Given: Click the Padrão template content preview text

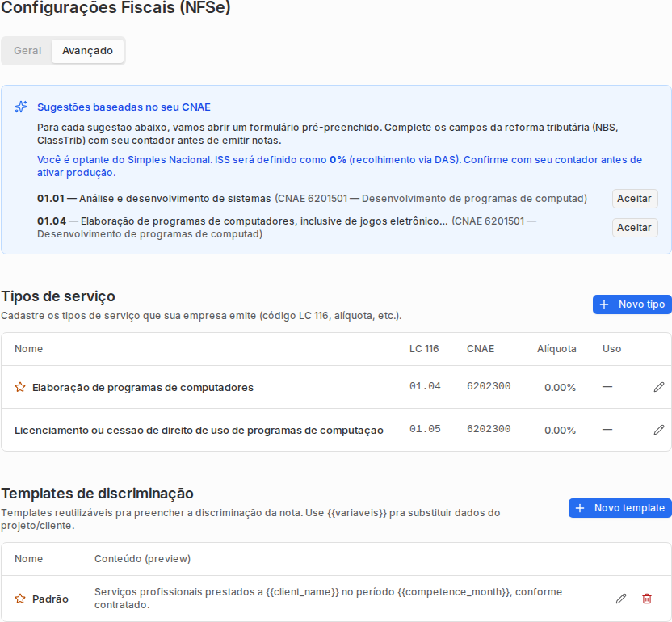Looking at the screenshot, I should tap(328, 598).
